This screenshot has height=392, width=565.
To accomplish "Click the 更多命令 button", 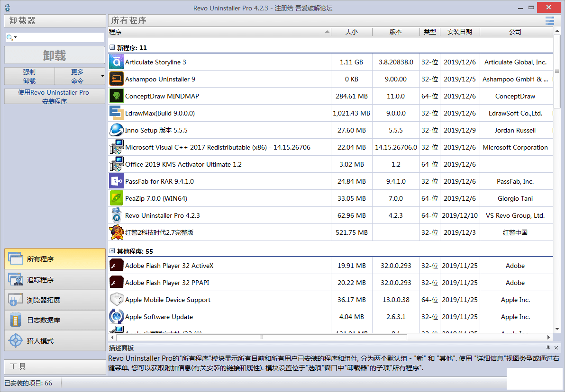I will click(77, 76).
